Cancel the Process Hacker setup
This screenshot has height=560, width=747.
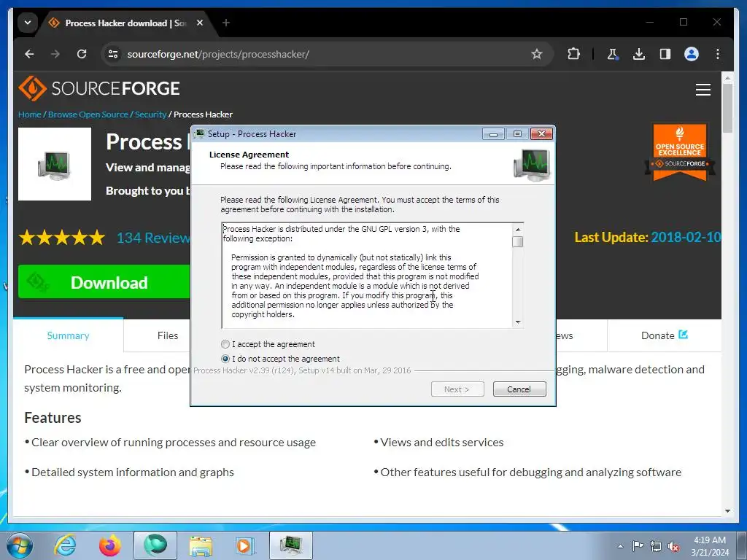tap(519, 389)
